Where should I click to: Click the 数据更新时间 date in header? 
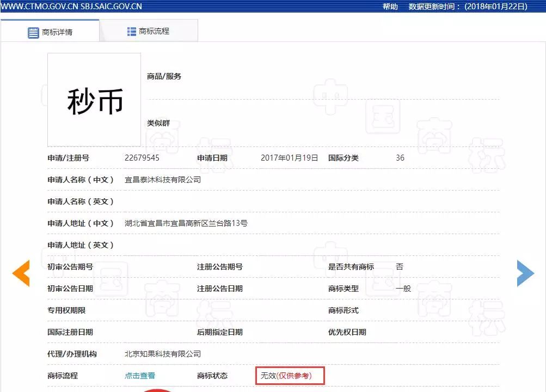(468, 7)
